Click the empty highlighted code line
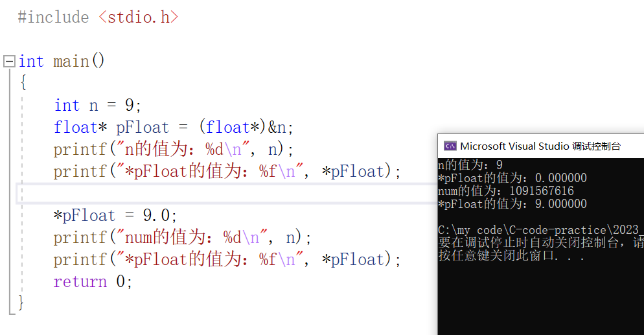The height and width of the screenshot is (335, 644). (x=227, y=193)
